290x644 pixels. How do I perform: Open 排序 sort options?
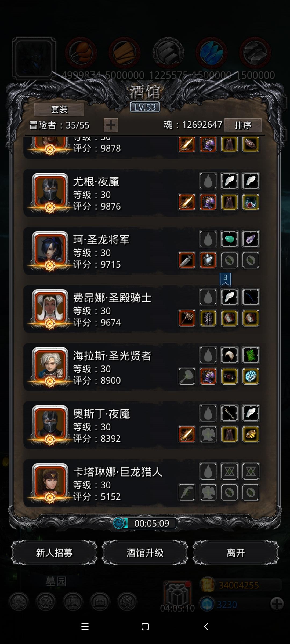(243, 125)
